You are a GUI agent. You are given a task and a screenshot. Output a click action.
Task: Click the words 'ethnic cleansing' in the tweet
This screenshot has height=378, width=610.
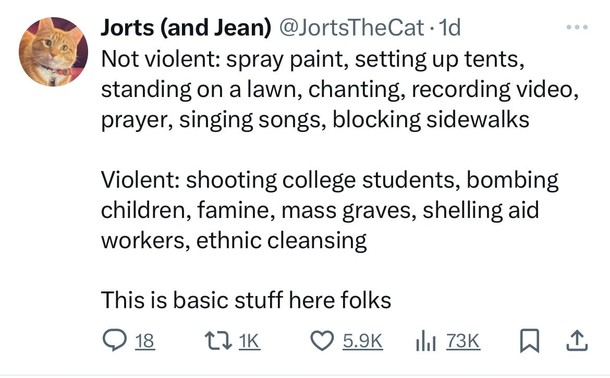(281, 240)
